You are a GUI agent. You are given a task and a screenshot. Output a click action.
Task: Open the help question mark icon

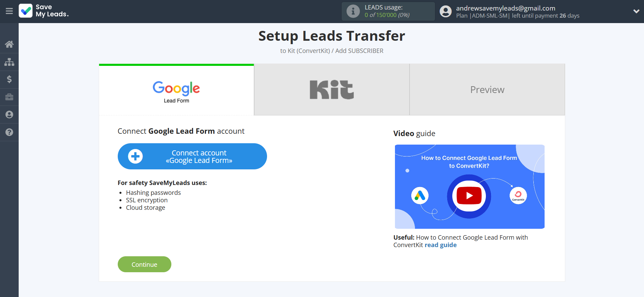9,132
